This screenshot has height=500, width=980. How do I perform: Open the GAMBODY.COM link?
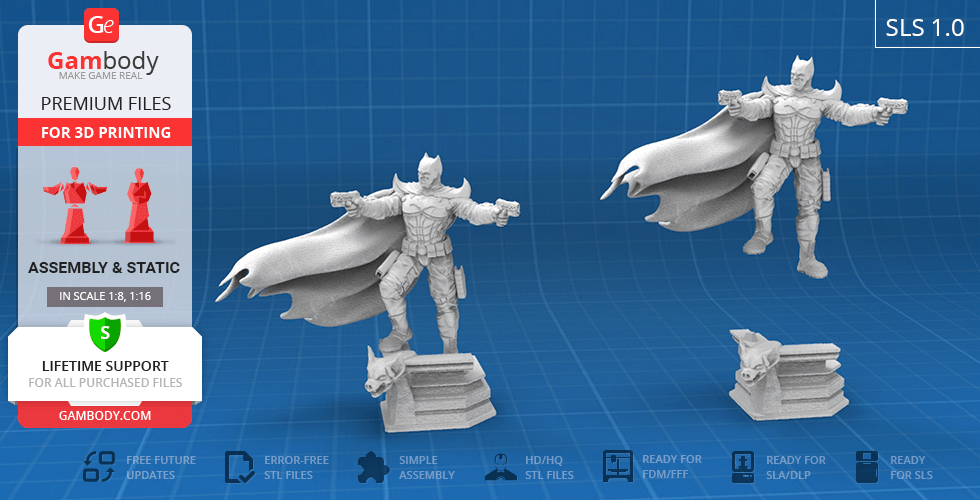104,415
